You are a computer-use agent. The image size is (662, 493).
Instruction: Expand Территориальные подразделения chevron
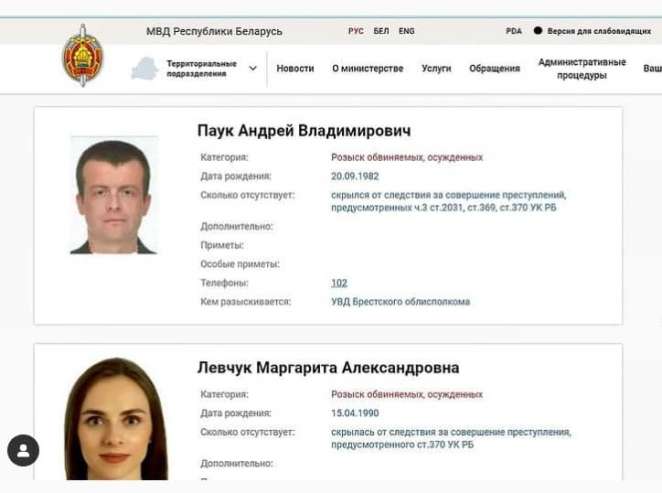pyautogui.click(x=252, y=68)
